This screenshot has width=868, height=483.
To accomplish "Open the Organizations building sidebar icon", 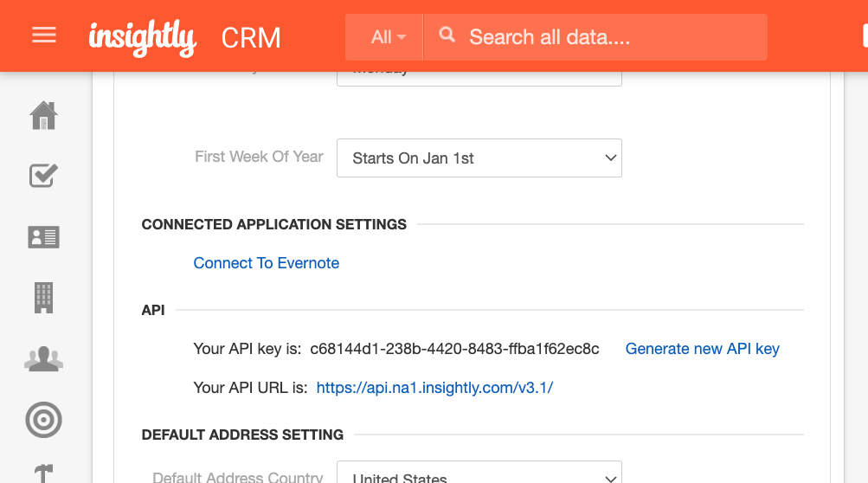I will [43, 298].
